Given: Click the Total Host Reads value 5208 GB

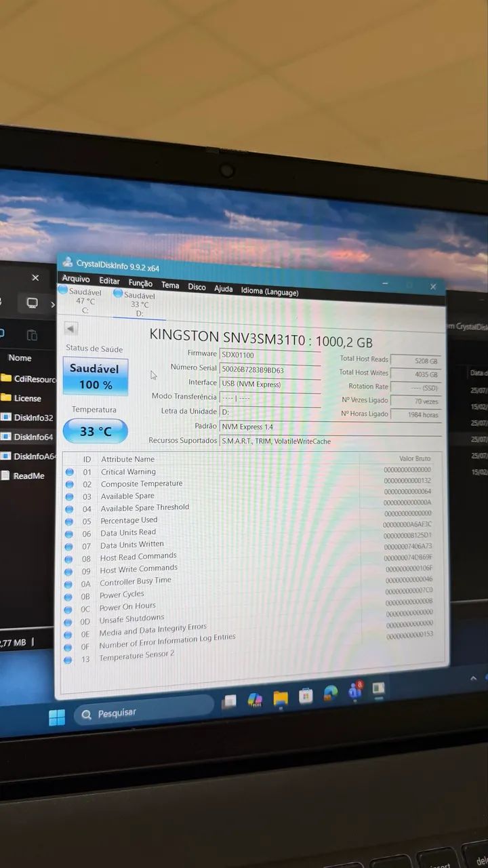Looking at the screenshot, I should tap(415, 361).
